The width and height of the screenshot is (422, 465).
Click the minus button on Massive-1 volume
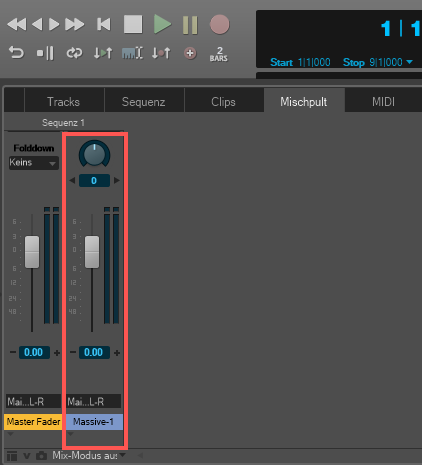pyautogui.click(x=73, y=352)
